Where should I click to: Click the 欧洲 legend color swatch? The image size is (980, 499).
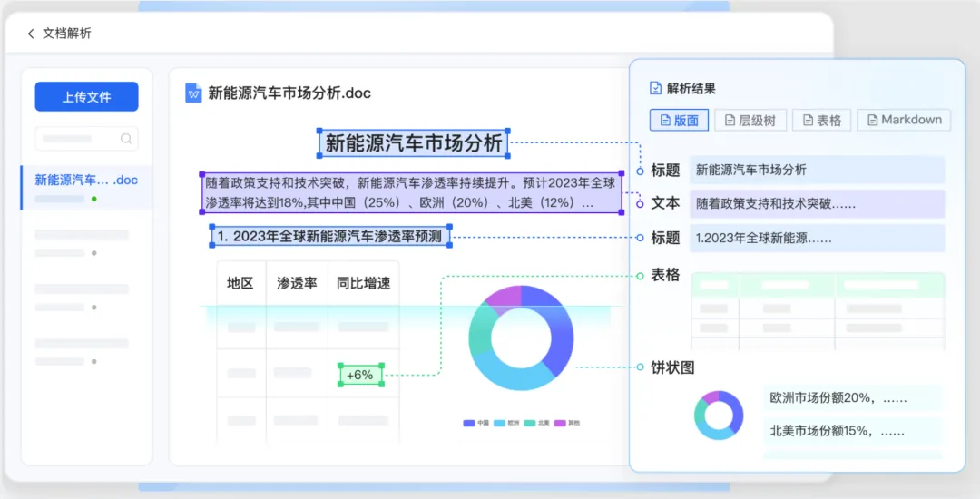(x=499, y=423)
